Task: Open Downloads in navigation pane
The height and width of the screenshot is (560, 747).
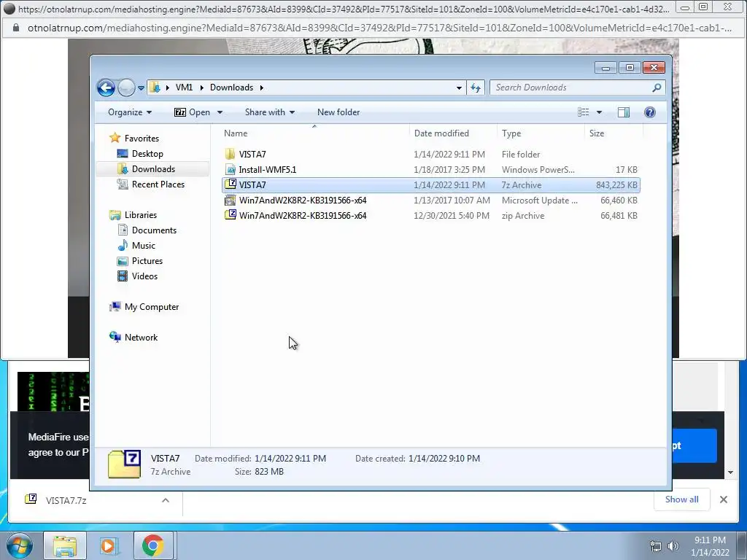Action: click(153, 169)
